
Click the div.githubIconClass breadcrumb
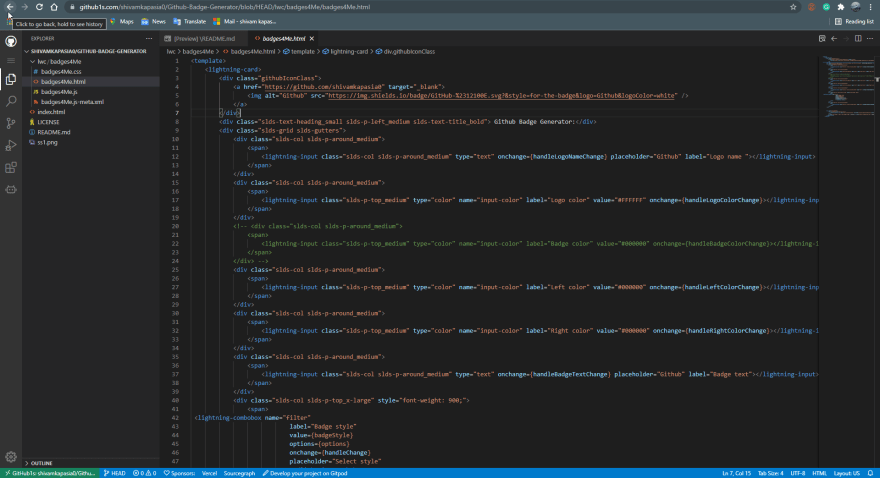(x=405, y=52)
